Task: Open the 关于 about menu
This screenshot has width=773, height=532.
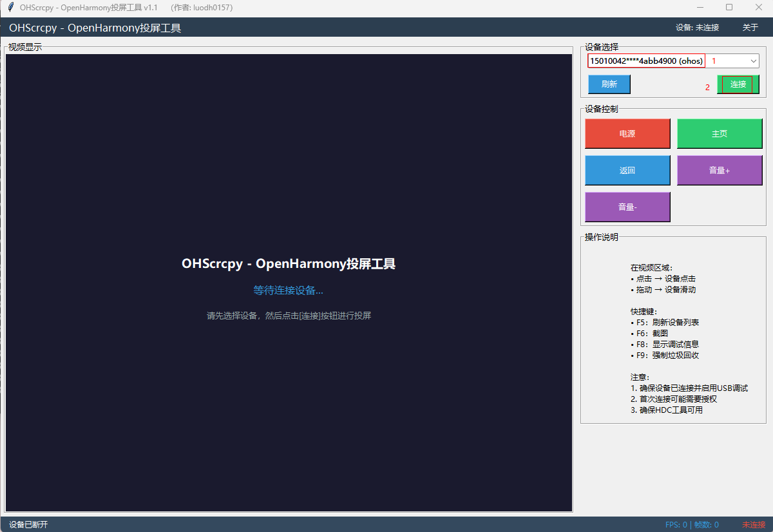Action: 750,28
